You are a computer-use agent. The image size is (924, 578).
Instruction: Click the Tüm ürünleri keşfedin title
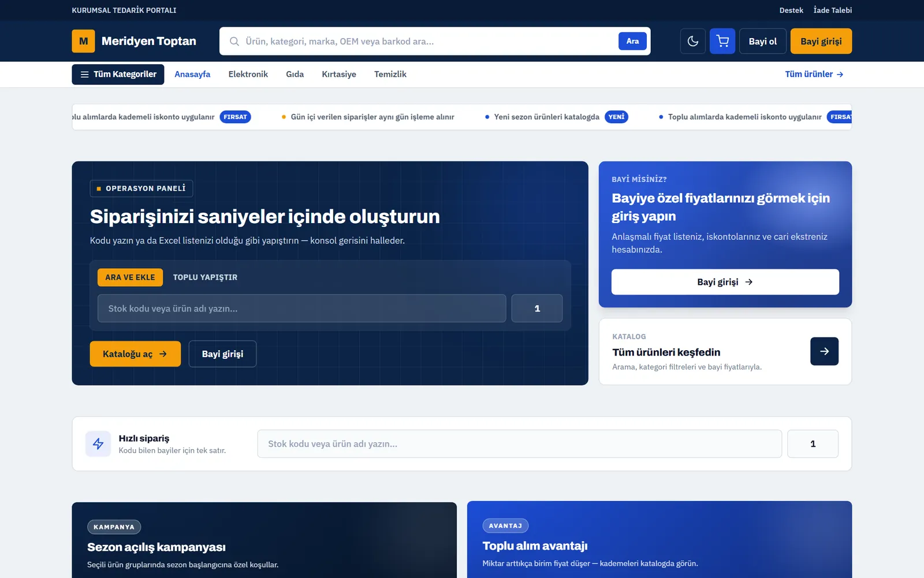point(666,353)
